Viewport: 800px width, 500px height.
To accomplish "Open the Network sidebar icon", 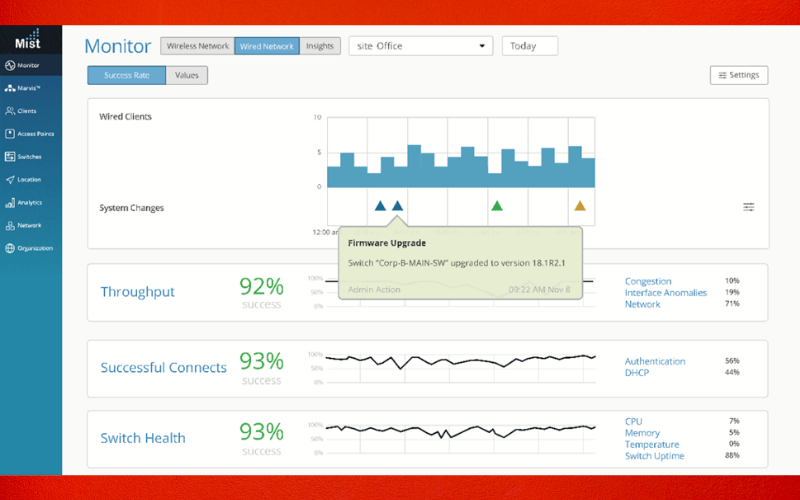I will (10, 225).
